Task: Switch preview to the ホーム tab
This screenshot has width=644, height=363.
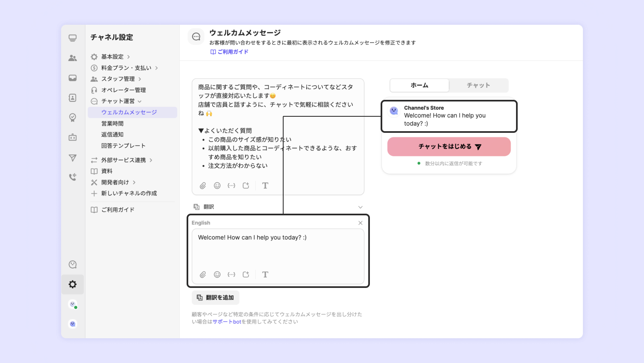Action: pos(419,85)
